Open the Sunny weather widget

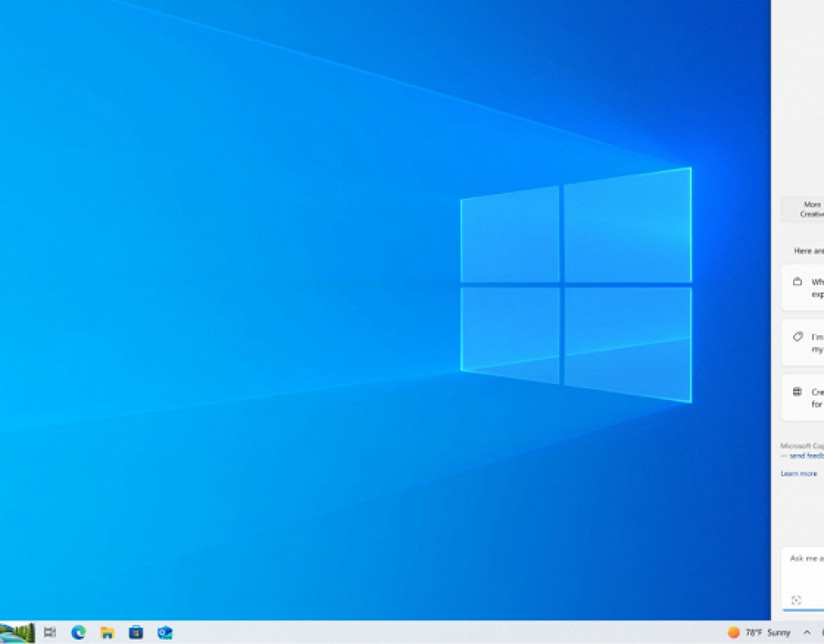click(x=759, y=632)
